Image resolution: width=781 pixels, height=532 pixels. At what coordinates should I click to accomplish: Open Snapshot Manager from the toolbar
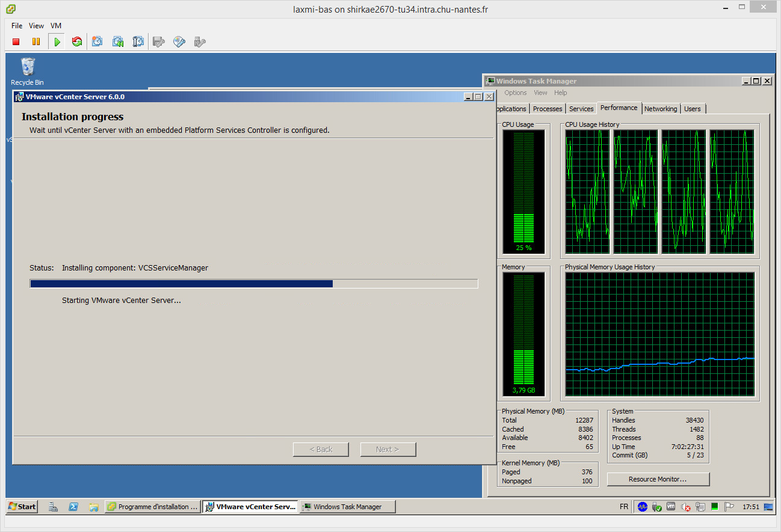[138, 41]
